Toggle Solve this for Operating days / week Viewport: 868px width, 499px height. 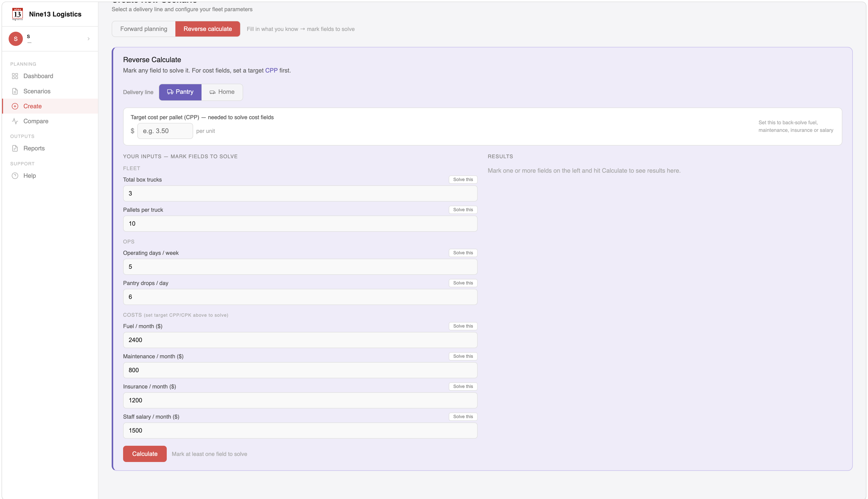point(463,253)
